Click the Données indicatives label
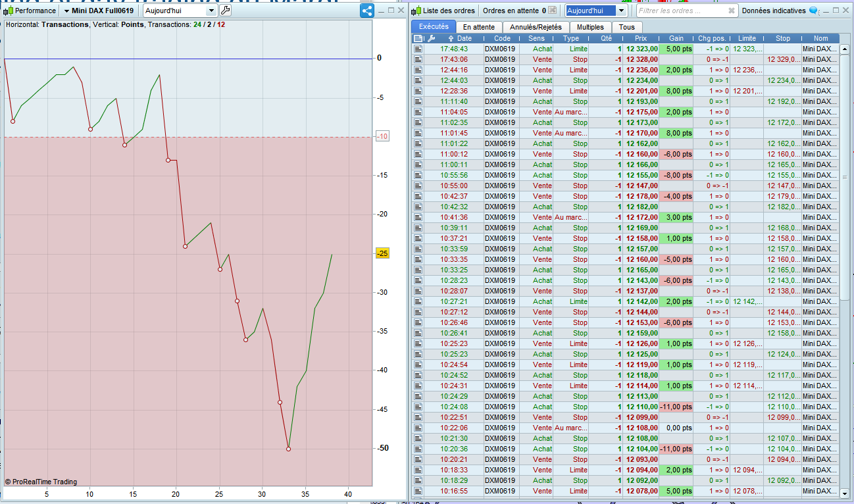 coord(773,11)
